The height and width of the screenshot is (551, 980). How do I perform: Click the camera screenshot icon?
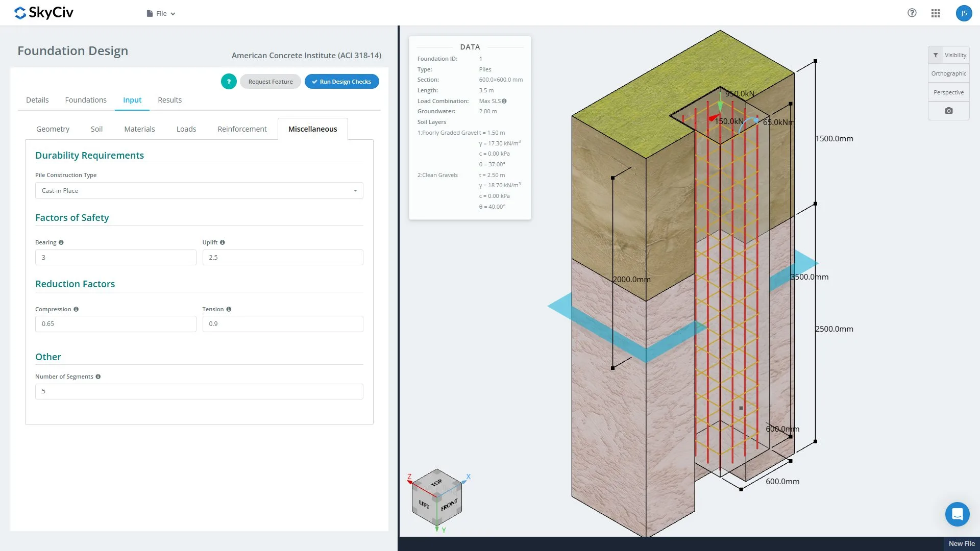coord(948,111)
